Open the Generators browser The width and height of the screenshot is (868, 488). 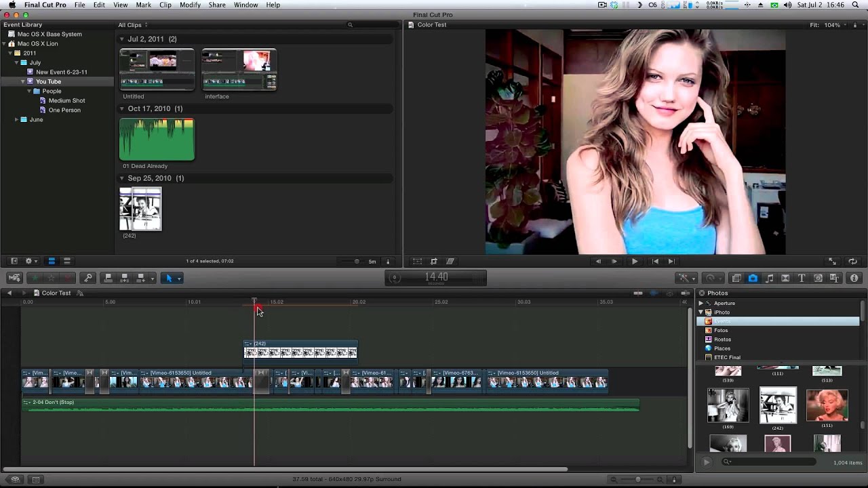pos(818,278)
